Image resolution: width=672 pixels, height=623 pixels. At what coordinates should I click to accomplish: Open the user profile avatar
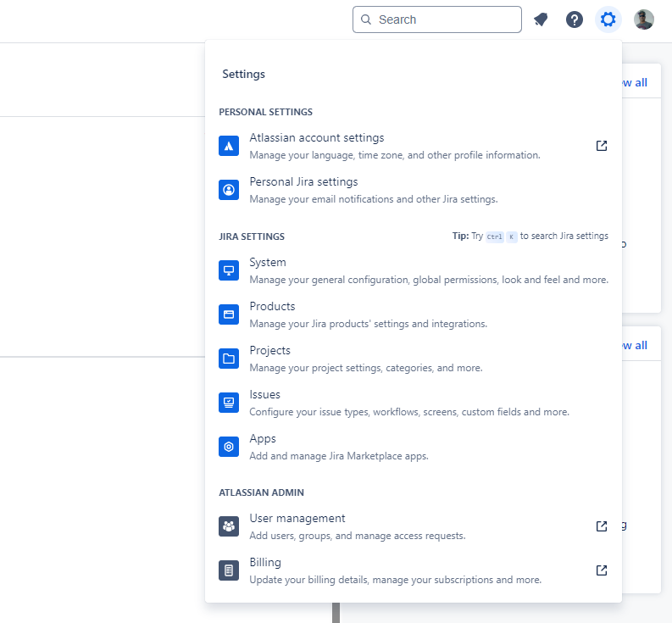tap(644, 19)
